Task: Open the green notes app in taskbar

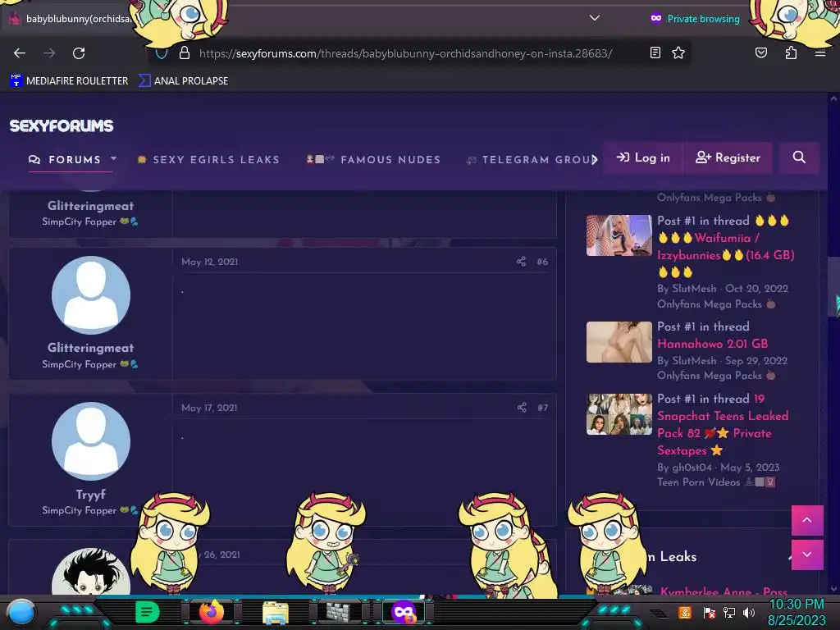Action: click(148, 612)
